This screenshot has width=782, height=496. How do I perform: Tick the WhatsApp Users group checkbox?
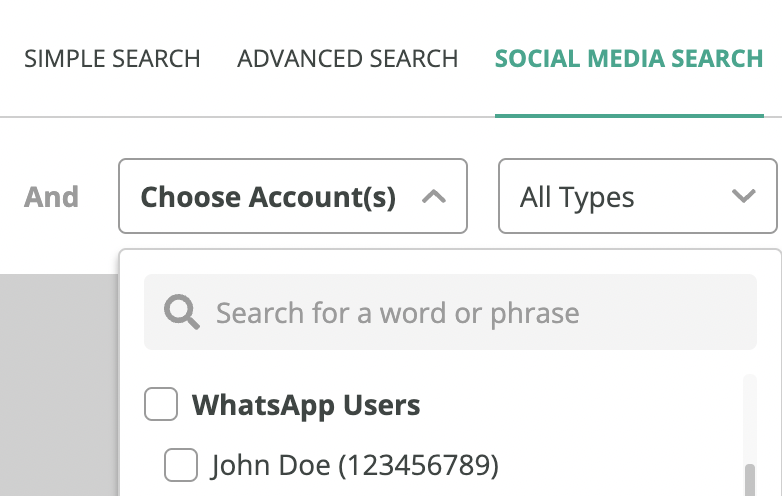161,404
